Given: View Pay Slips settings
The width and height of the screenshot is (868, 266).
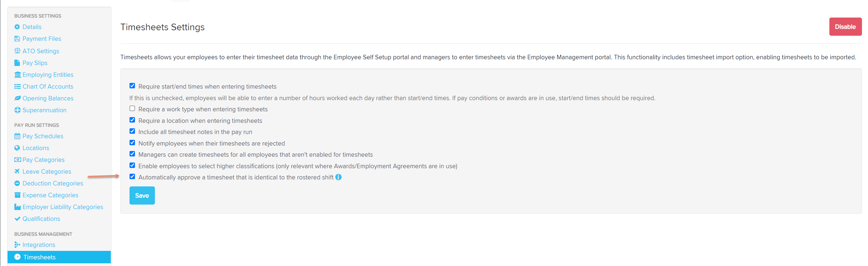Looking at the screenshot, I should pyautogui.click(x=34, y=63).
